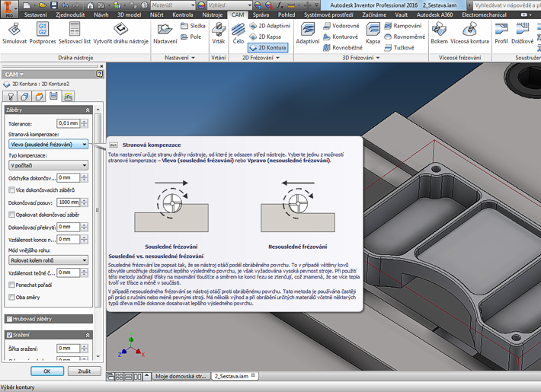The height and width of the screenshot is (392, 541).
Task: Click the Simulovat toolpath icon
Action: point(14,33)
